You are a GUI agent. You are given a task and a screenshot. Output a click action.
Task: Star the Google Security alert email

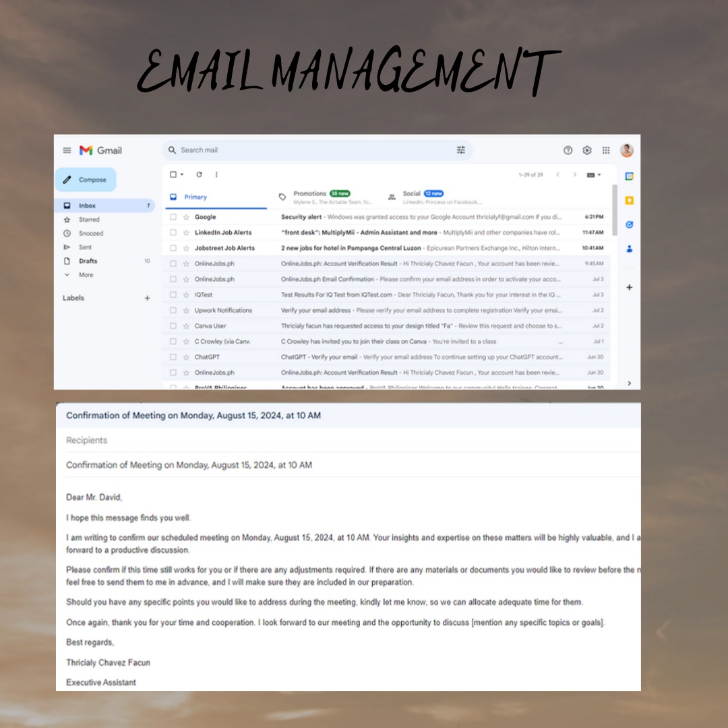click(x=186, y=217)
